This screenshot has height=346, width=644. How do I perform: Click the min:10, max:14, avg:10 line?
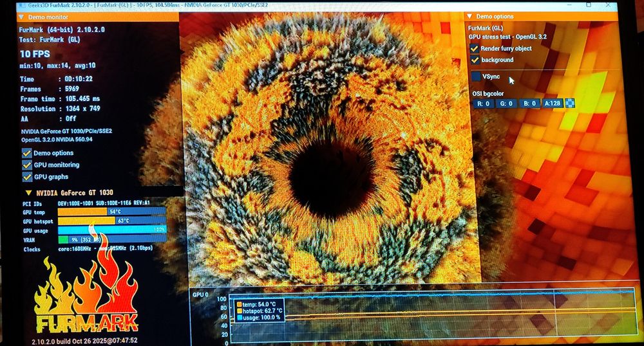pos(57,66)
